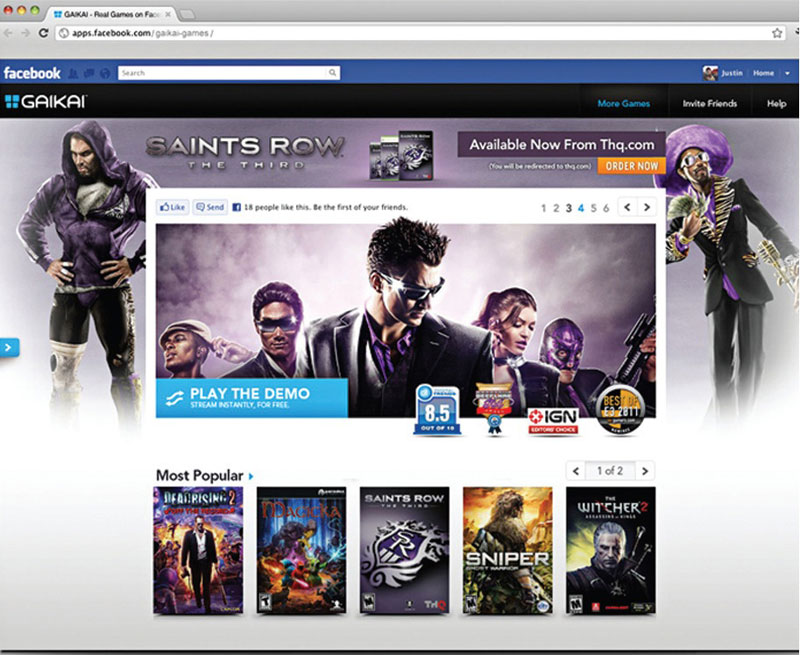Open The Witcher 2 cover
This screenshot has width=800, height=655.
[611, 550]
